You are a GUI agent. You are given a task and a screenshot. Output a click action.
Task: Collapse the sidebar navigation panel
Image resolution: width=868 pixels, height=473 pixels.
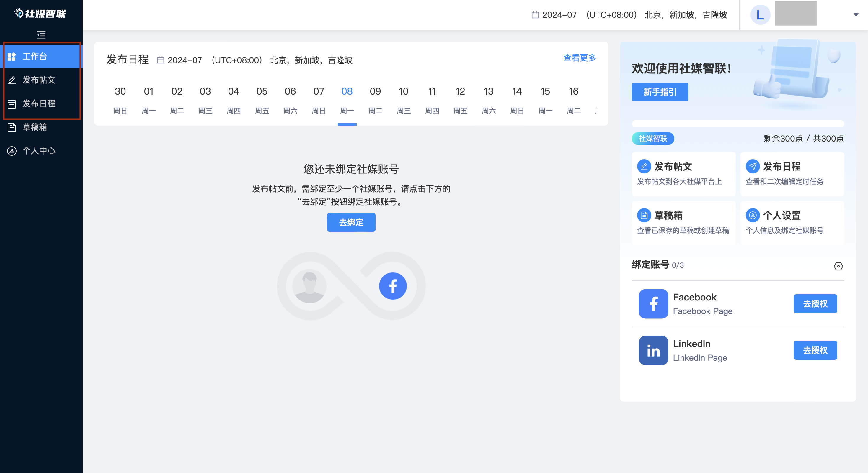click(x=41, y=35)
